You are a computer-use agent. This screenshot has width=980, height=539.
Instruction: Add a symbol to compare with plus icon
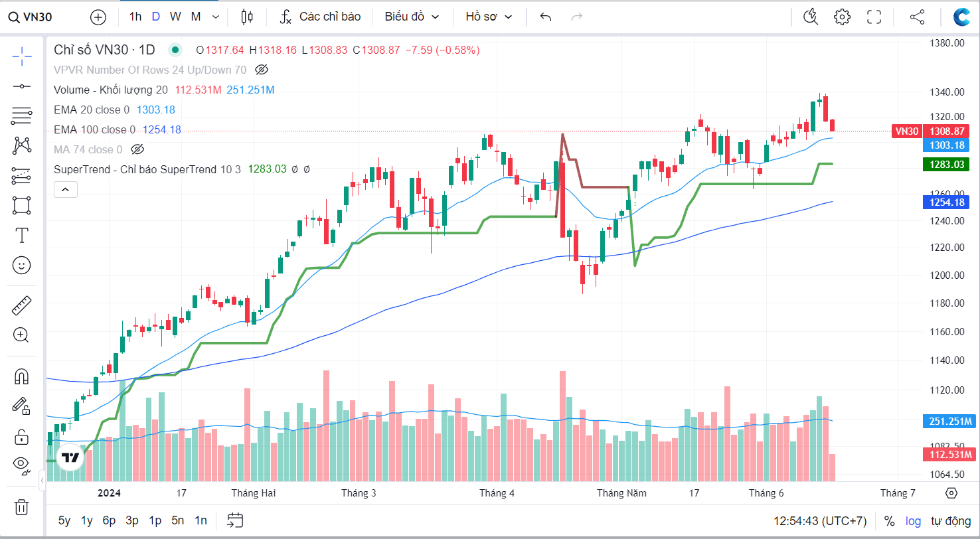click(98, 17)
